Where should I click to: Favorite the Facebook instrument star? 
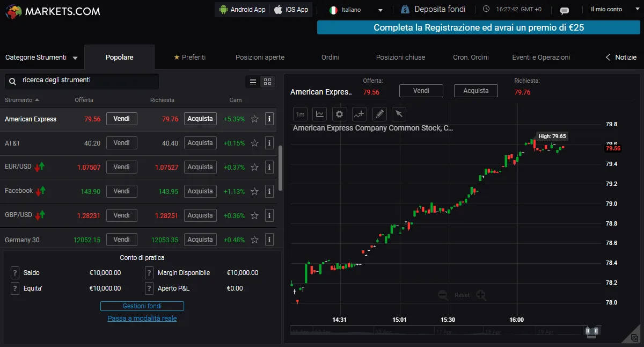(255, 191)
